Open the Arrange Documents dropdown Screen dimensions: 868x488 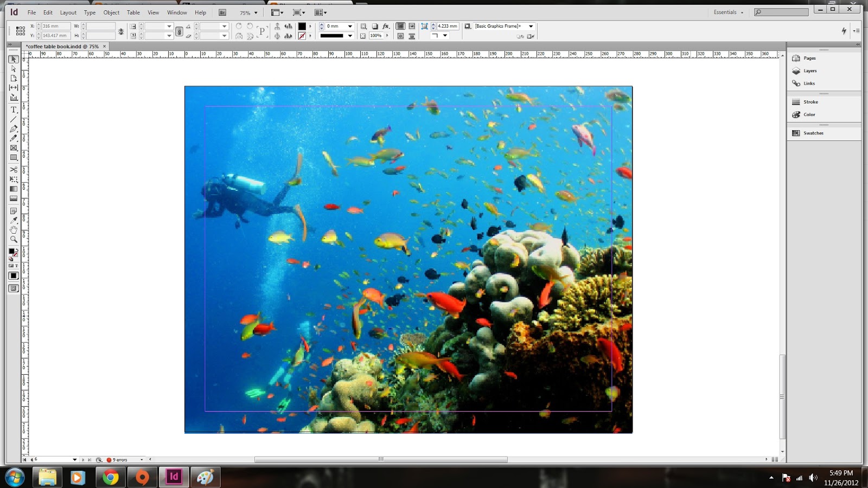(321, 12)
